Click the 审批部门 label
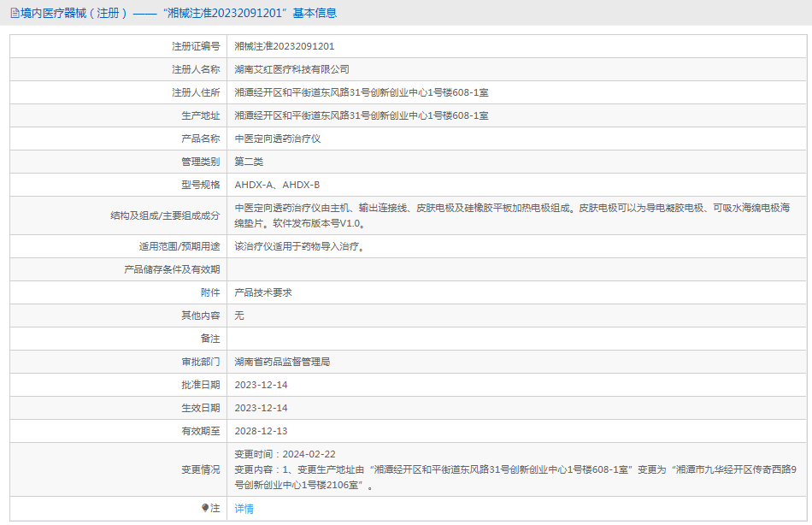 click(x=200, y=362)
